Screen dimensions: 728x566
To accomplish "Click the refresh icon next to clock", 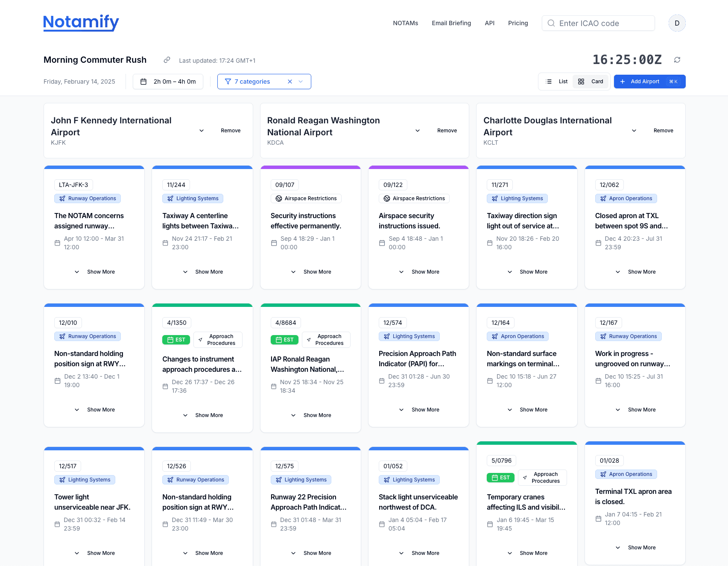I will click(x=677, y=60).
